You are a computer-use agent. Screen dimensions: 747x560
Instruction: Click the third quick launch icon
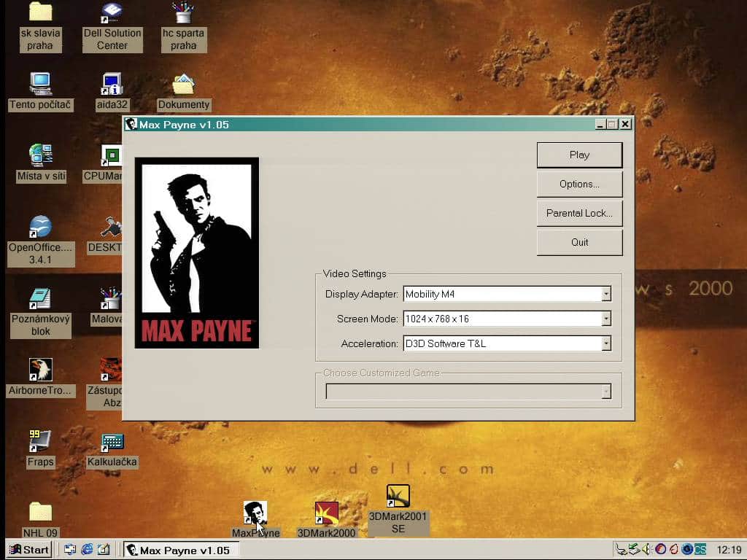coord(104,550)
